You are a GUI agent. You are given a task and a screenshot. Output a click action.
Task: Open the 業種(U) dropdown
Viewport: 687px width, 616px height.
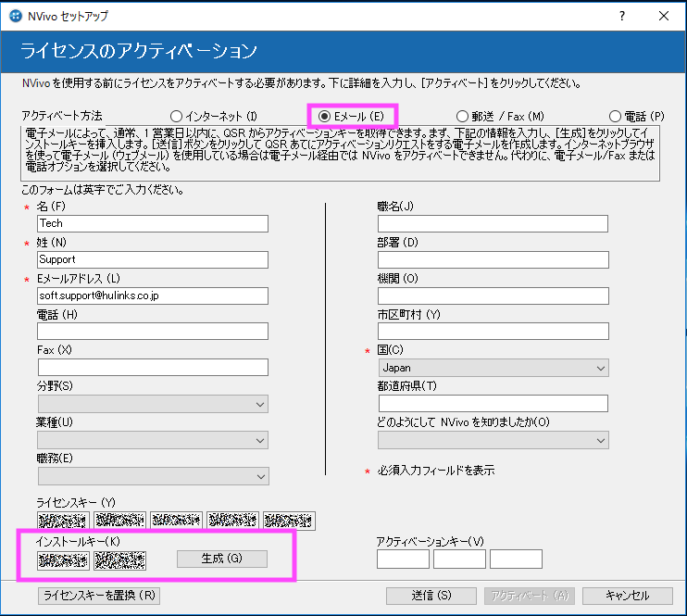(x=153, y=440)
